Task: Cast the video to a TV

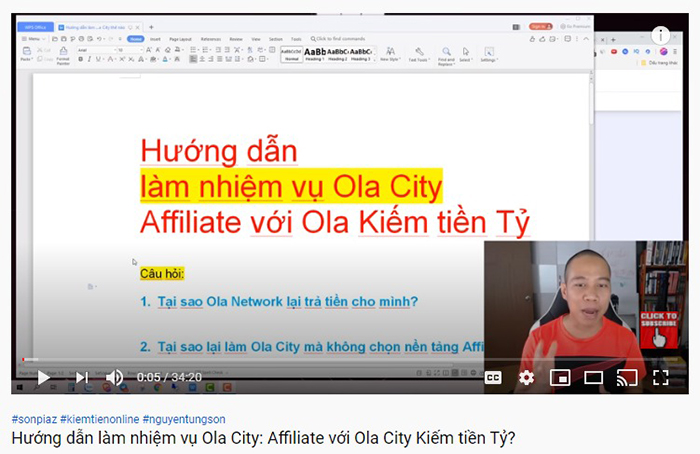Action: (627, 378)
